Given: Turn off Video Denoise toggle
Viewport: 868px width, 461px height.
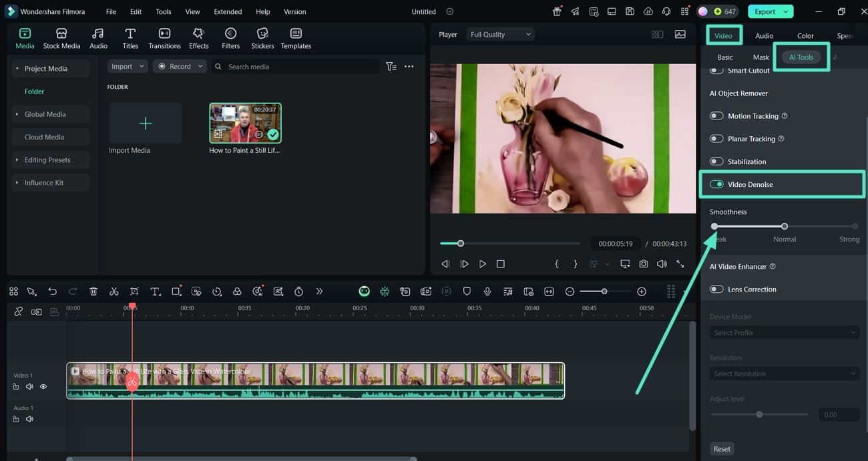Looking at the screenshot, I should pos(716,184).
